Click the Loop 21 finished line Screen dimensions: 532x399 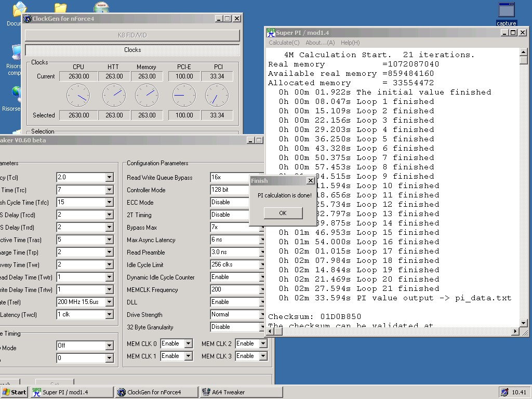click(x=359, y=289)
